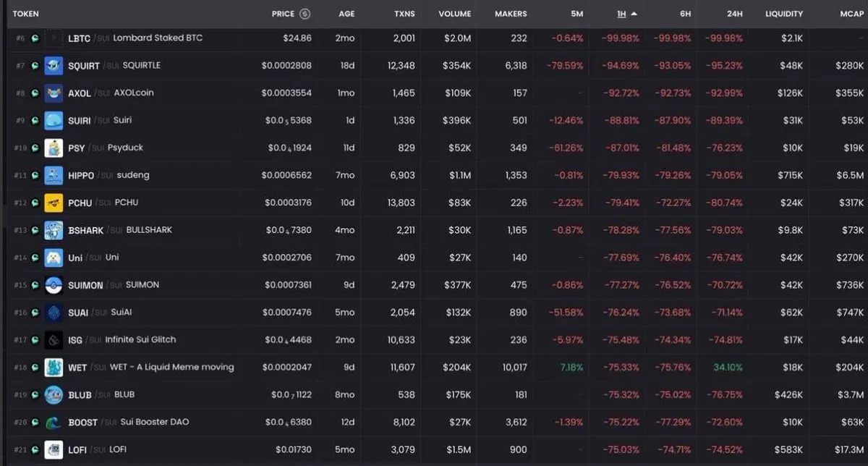Click the Sui chain icon in WET row
Screen dimensions: 868x466
point(35,368)
